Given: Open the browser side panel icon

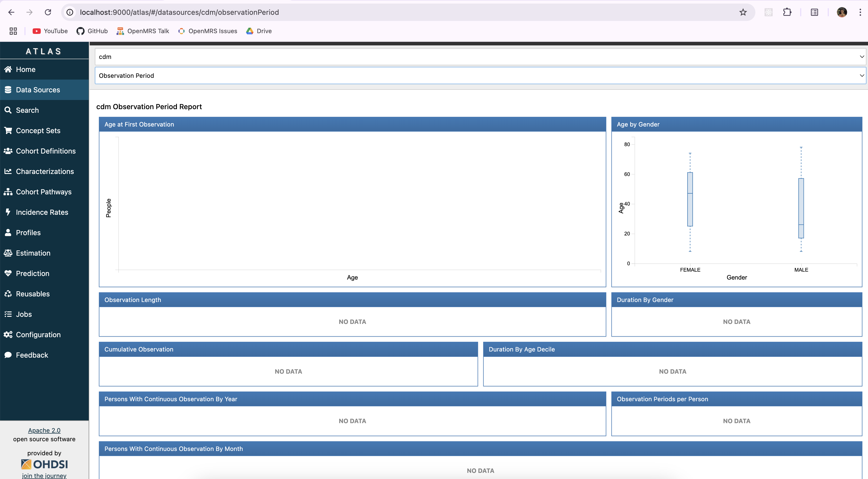Looking at the screenshot, I should (x=814, y=12).
